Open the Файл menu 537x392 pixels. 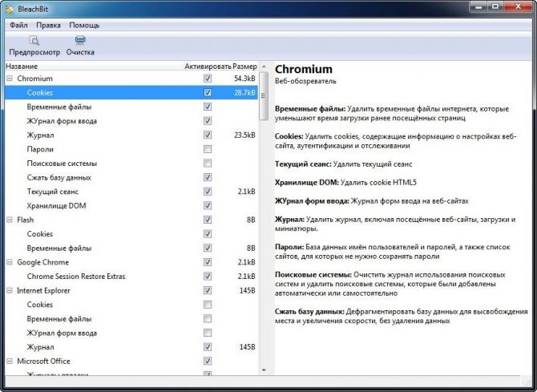[18, 25]
